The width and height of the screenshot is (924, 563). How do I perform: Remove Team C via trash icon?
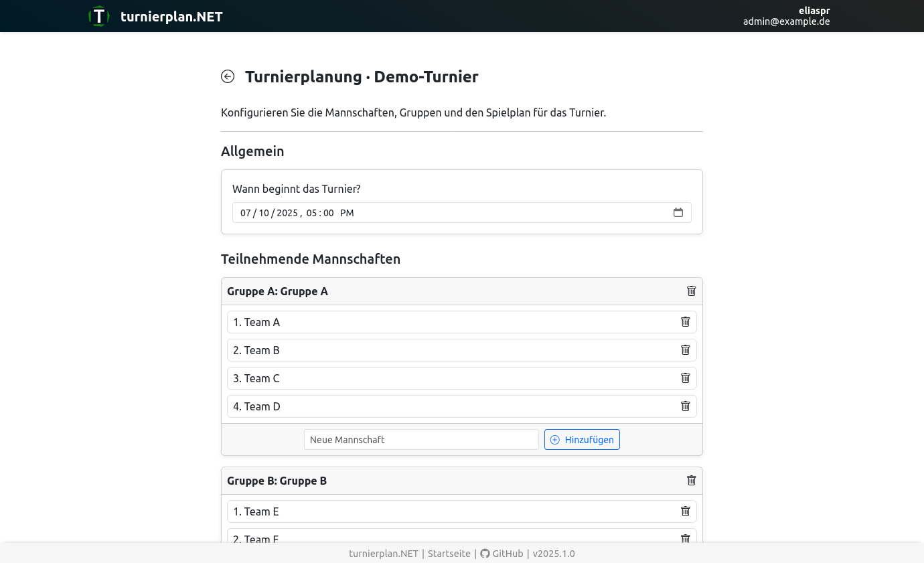pos(686,378)
